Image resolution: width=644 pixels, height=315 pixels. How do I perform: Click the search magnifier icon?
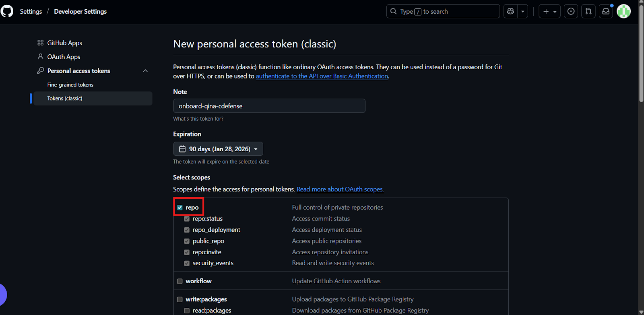pos(394,11)
